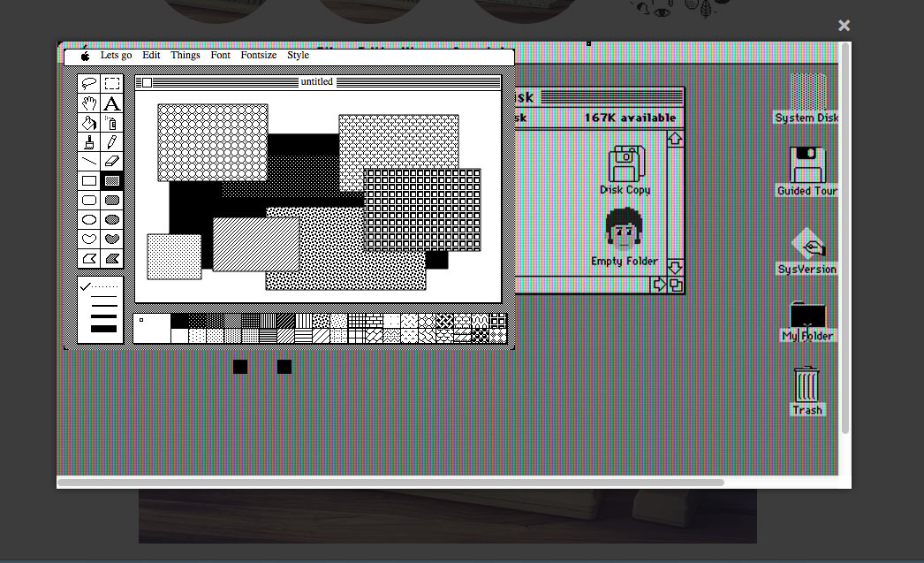Select the filled Oval tool
The width and height of the screenshot is (924, 563).
pos(112,219)
